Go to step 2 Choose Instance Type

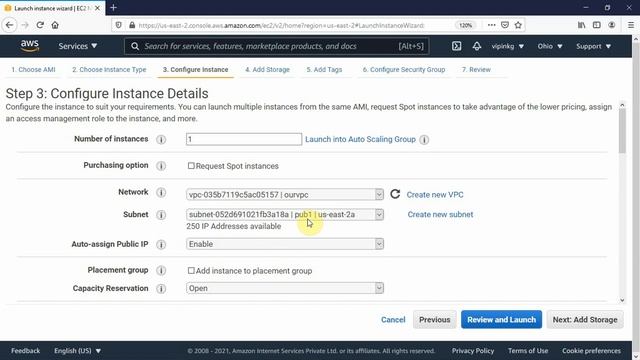[x=109, y=69]
